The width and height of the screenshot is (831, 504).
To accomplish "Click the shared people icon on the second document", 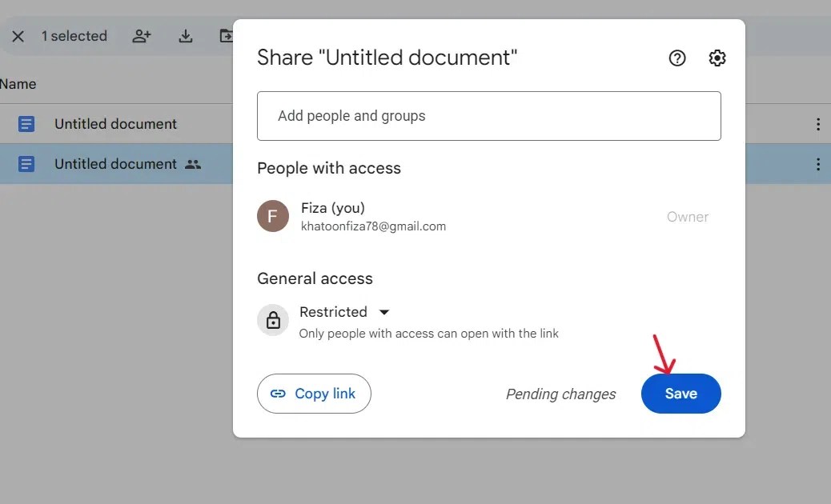I will point(193,164).
